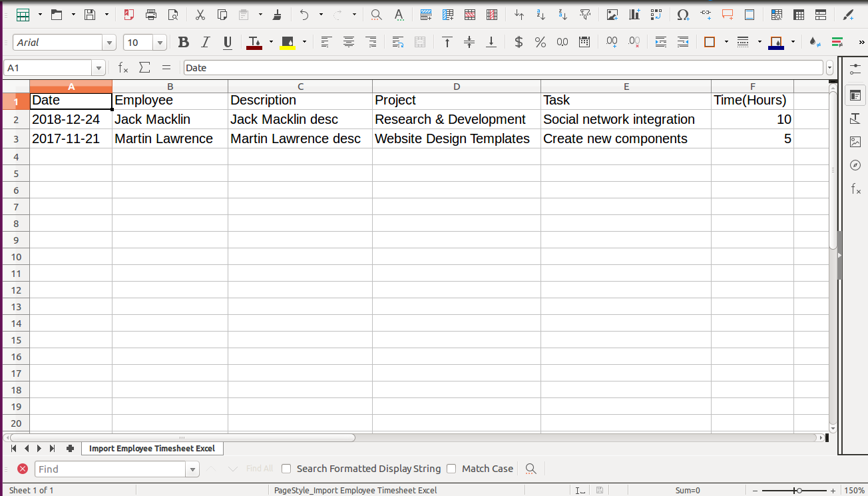Toggle Italic formatting
Image resolution: width=868 pixels, height=496 pixels.
pos(206,43)
